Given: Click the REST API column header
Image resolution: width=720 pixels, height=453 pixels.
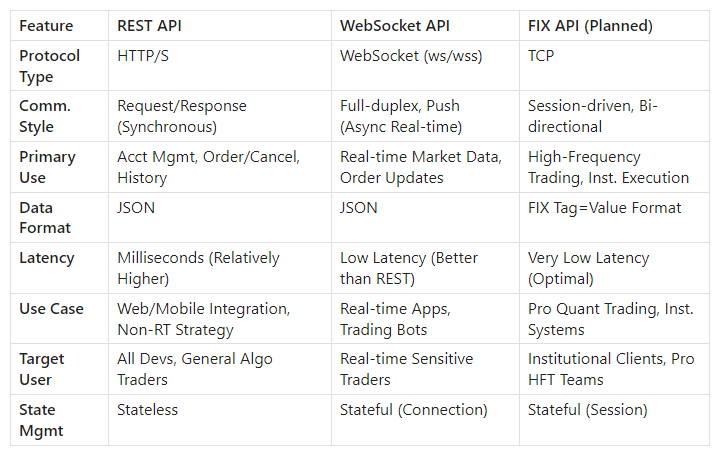Looking at the screenshot, I should [220, 26].
